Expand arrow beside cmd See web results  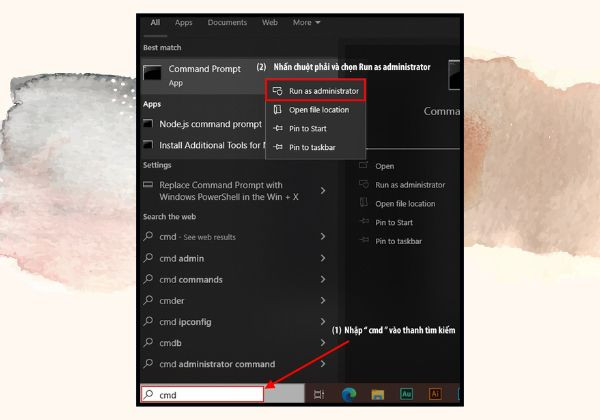(x=323, y=236)
